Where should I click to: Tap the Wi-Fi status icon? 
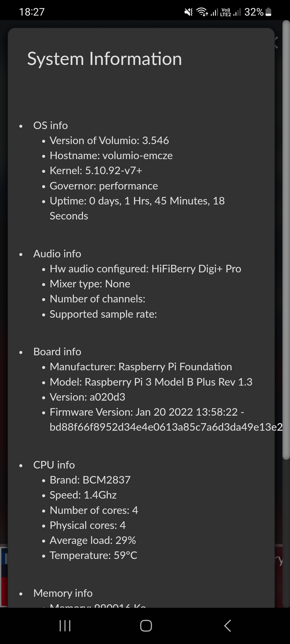(202, 12)
